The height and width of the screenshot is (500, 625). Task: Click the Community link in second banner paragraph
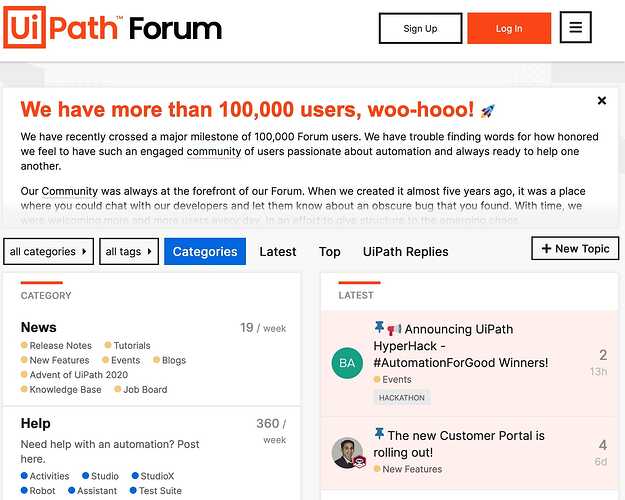(70, 191)
